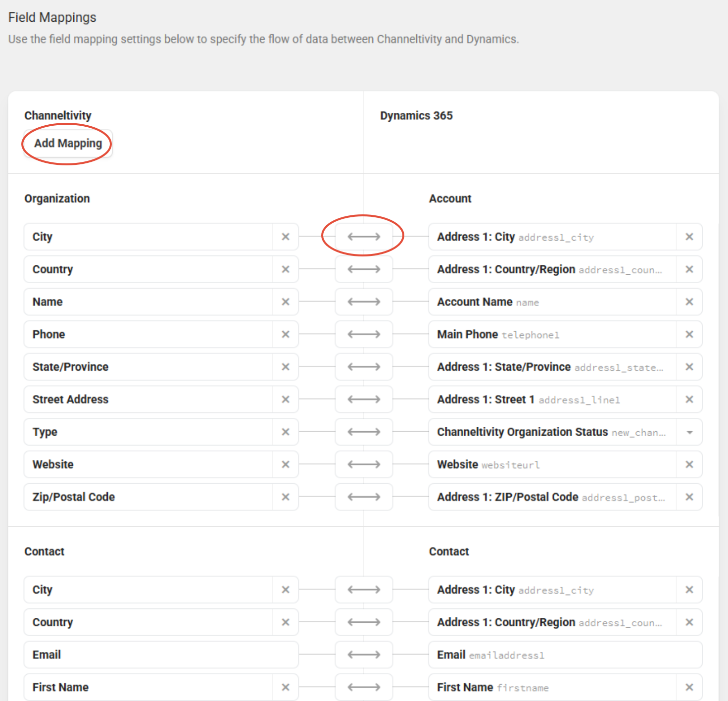Clear the Account Name Dynamics field

pyautogui.click(x=689, y=302)
